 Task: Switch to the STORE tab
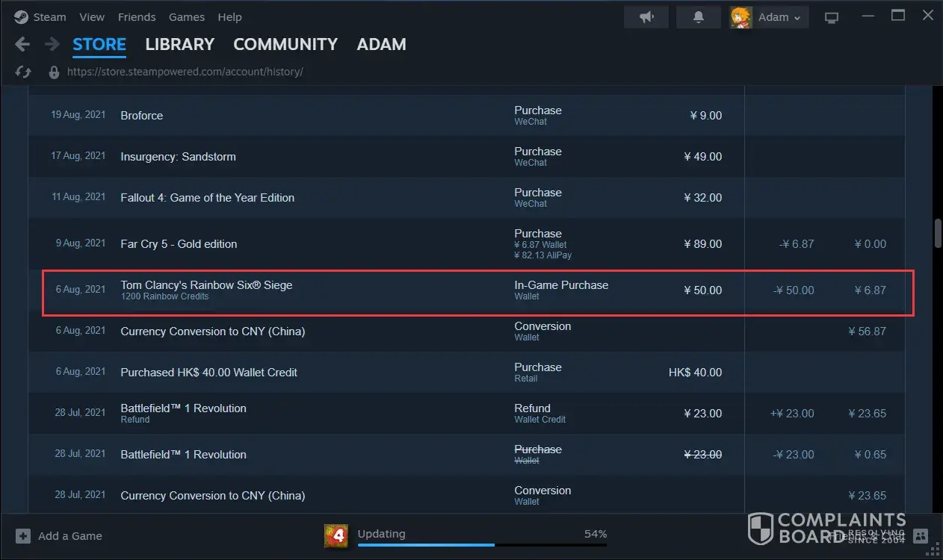pos(99,45)
